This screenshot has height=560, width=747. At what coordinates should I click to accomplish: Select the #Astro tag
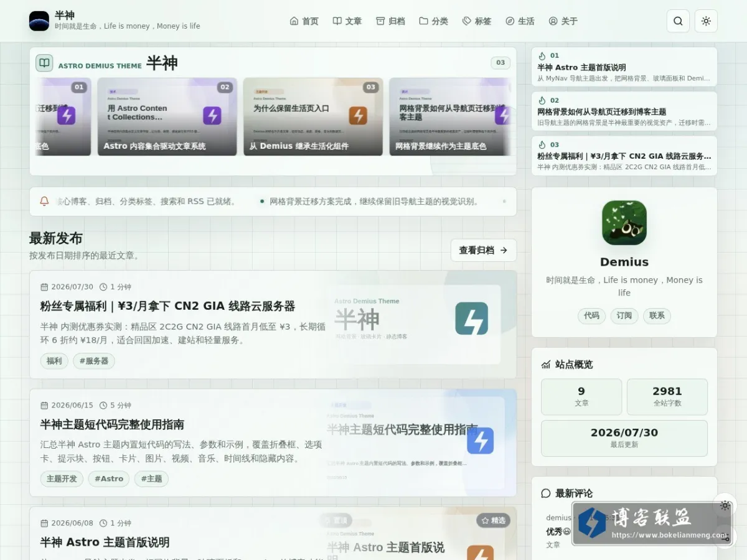[109, 478]
